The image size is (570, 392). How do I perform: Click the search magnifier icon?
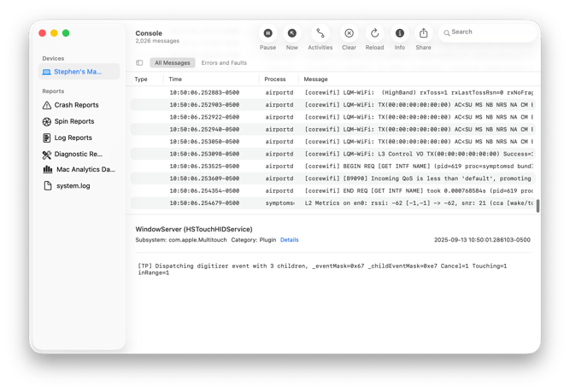point(446,32)
